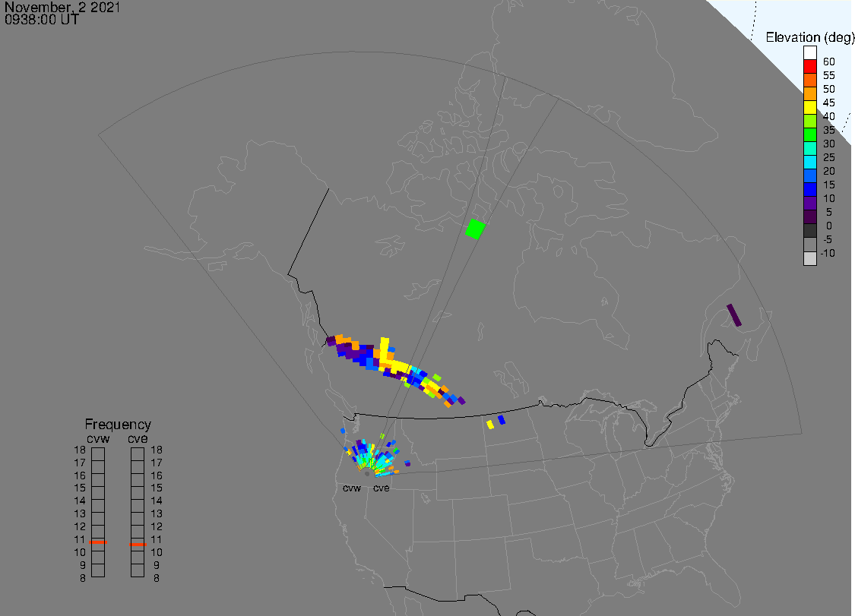Screen dimensions: 855x616
Task: Pick the cyan elevation legend swatch
Action: (809, 162)
